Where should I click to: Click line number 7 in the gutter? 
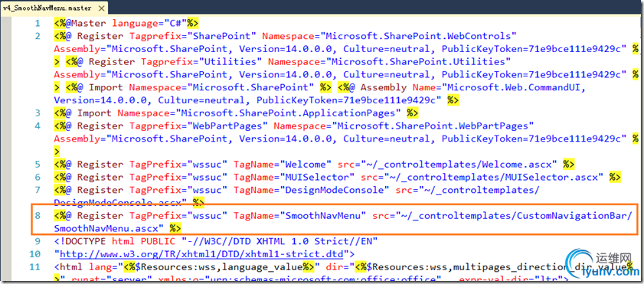click(38, 190)
